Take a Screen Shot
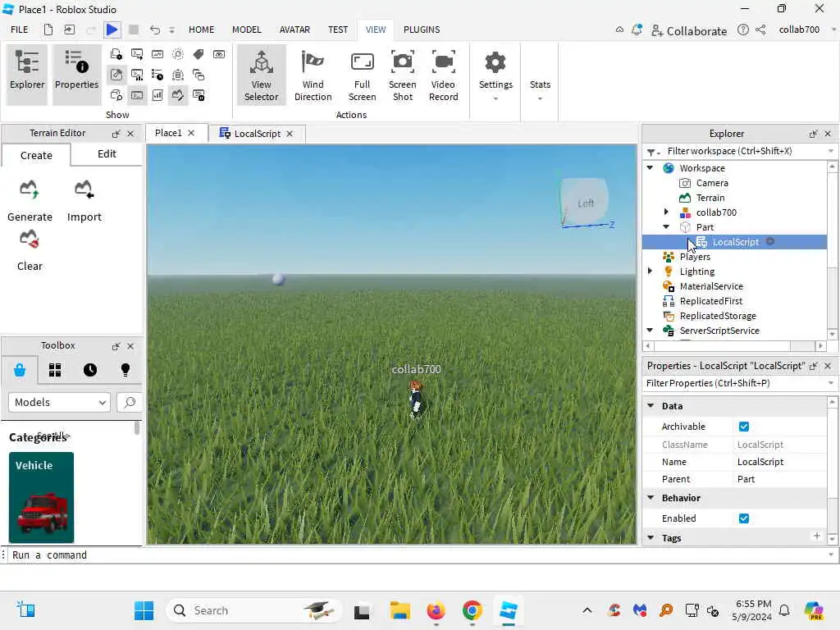 pos(402,75)
